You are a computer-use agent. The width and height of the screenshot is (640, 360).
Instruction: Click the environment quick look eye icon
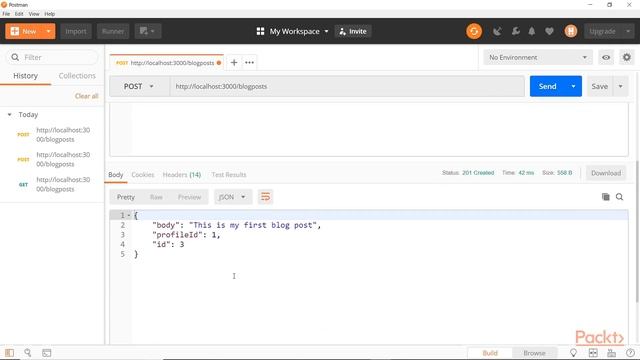(606, 58)
